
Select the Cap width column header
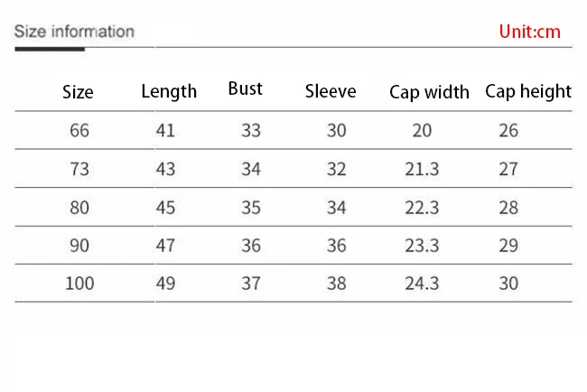(429, 92)
